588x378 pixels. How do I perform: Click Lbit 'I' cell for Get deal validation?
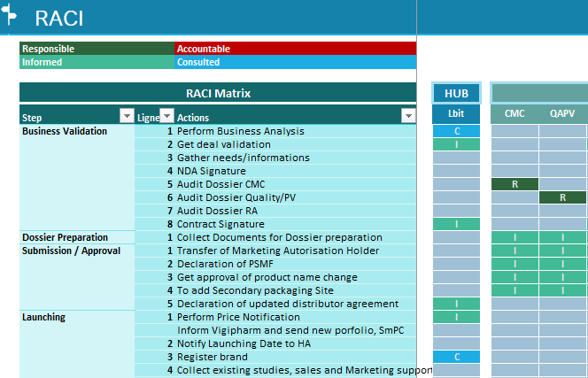click(456, 144)
